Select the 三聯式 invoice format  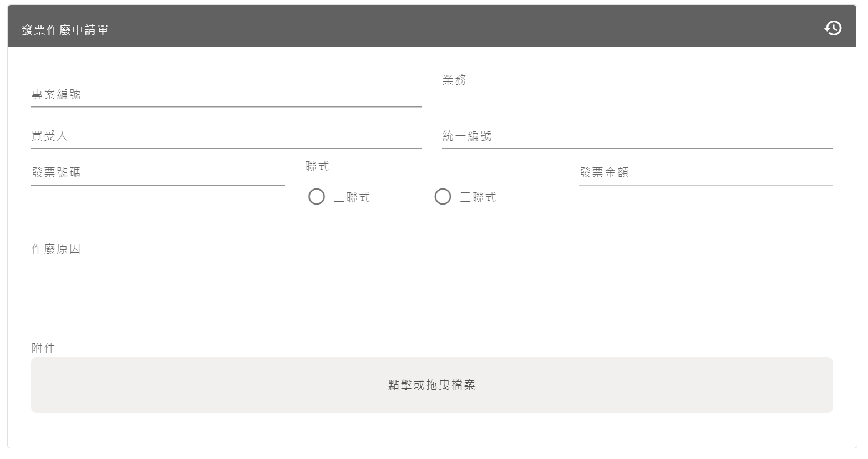[443, 196]
